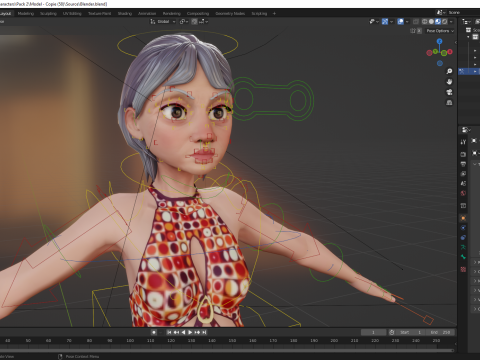Expand the highlighted outliner row

click(x=475, y=71)
